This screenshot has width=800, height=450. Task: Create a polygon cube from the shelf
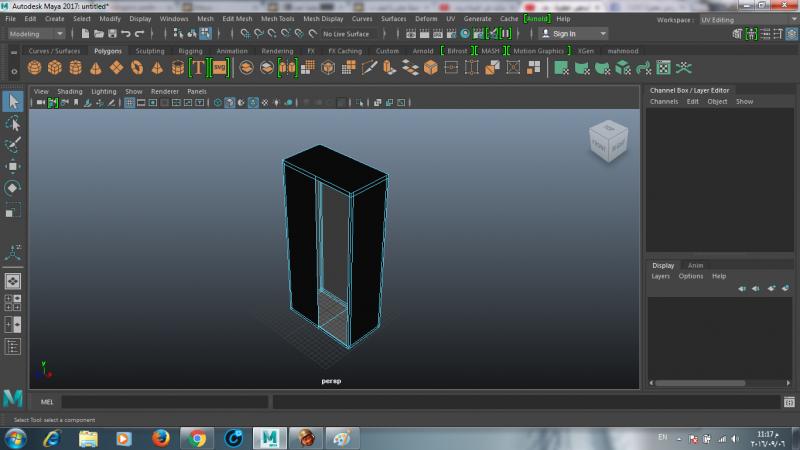(x=54, y=68)
